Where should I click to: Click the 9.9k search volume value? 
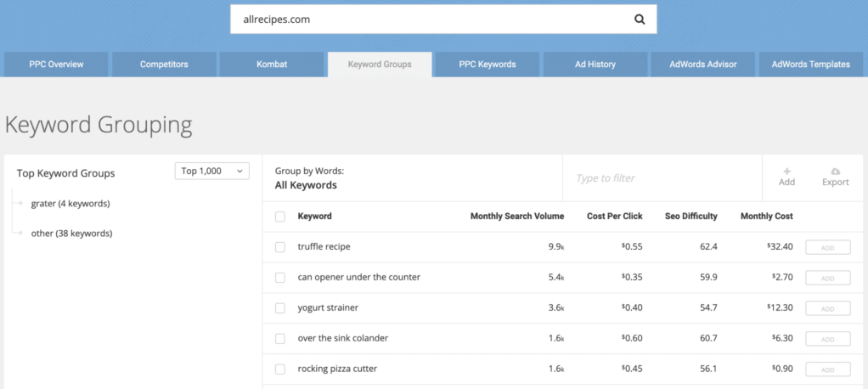556,247
